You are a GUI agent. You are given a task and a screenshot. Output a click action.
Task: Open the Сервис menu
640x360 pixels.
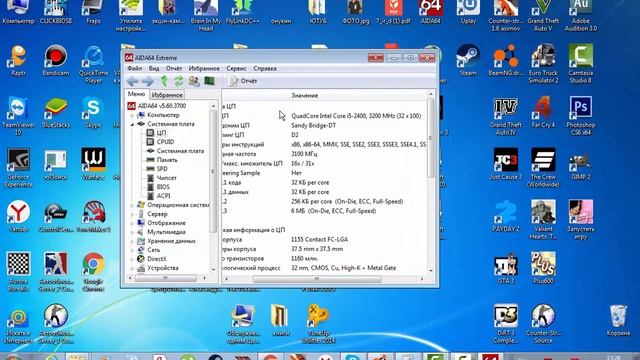[236, 68]
